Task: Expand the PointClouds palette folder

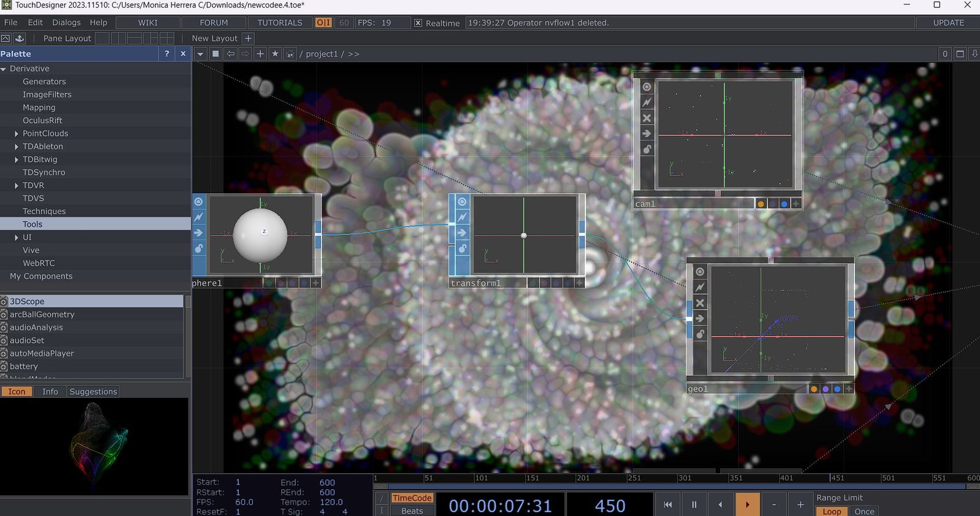Action: [x=17, y=134]
